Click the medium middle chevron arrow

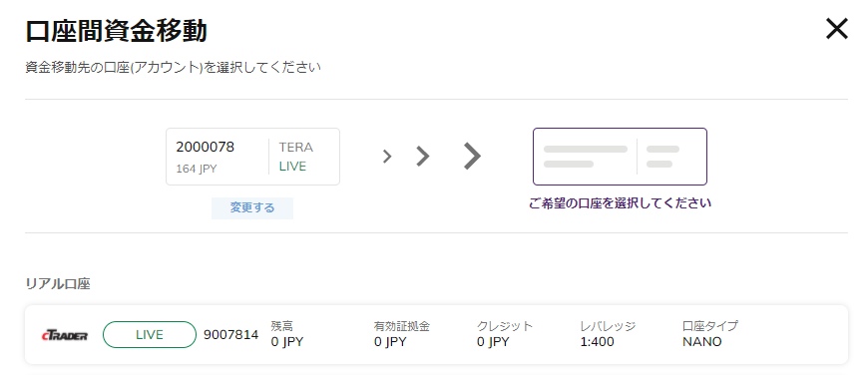point(423,157)
